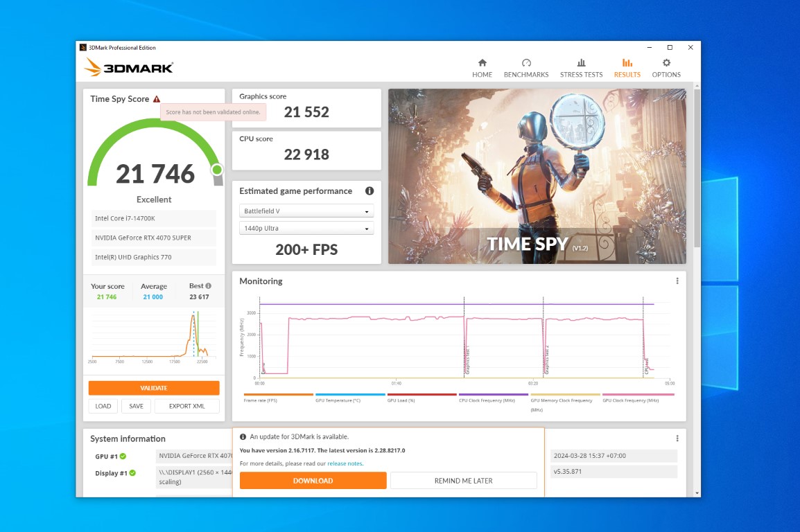The image size is (800, 532).
Task: Toggle the GPU Temperature legend
Action: 350,398
